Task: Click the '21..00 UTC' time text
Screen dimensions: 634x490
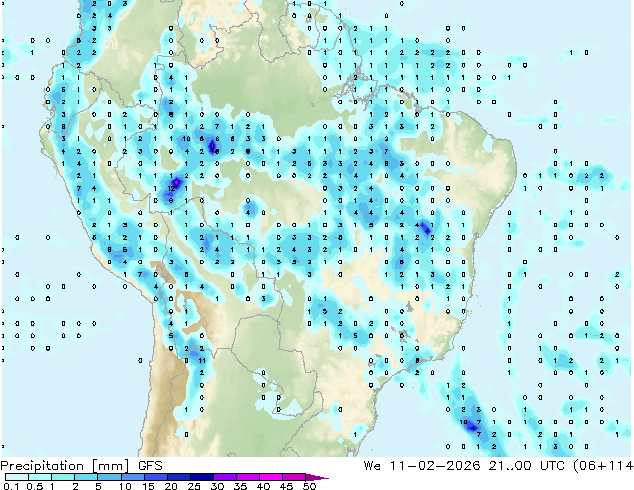Action: click(x=526, y=466)
